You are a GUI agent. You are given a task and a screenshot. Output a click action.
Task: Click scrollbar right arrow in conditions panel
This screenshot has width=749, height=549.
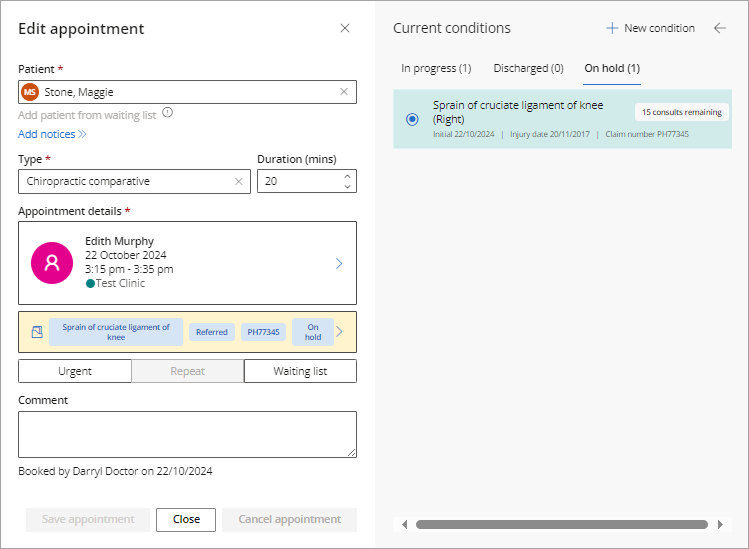tap(720, 525)
